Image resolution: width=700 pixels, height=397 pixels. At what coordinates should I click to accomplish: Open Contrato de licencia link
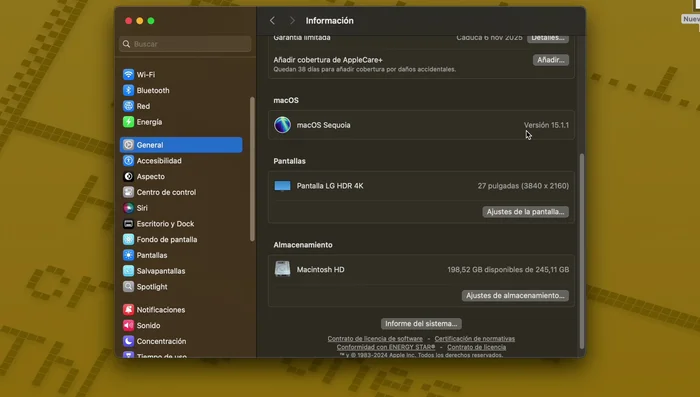(476, 347)
